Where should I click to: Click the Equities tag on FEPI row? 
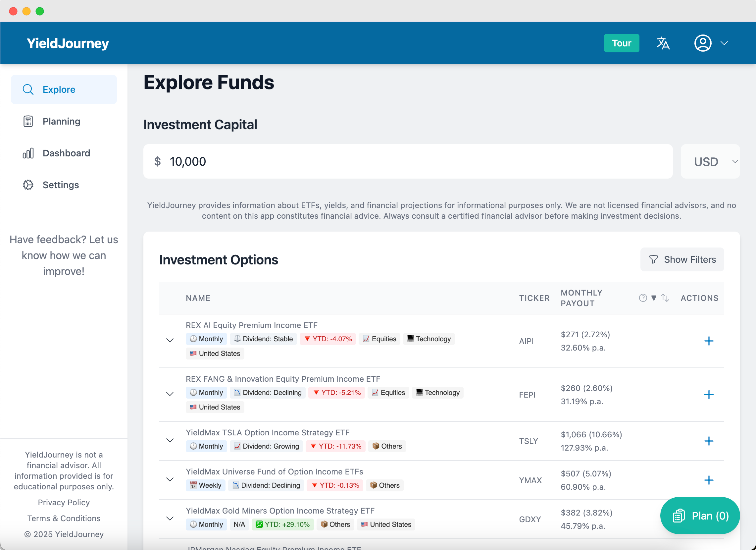coord(388,393)
